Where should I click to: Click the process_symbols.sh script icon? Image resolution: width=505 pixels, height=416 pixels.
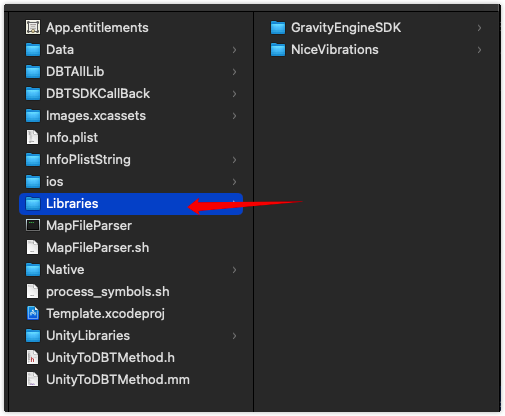[x=32, y=291]
